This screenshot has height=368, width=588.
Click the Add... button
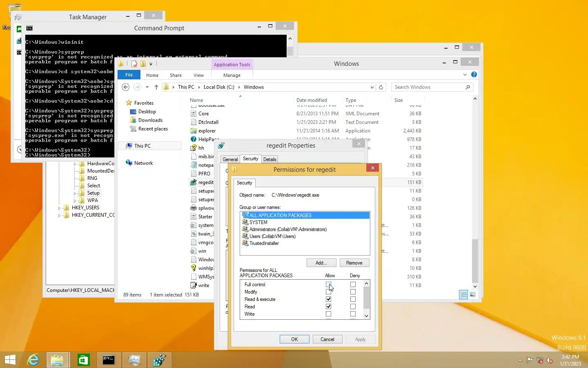click(321, 263)
